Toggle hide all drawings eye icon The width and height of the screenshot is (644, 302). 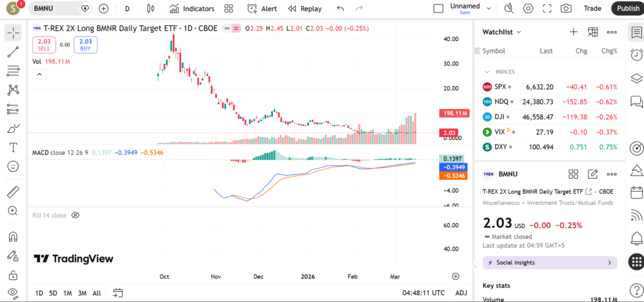(13, 293)
